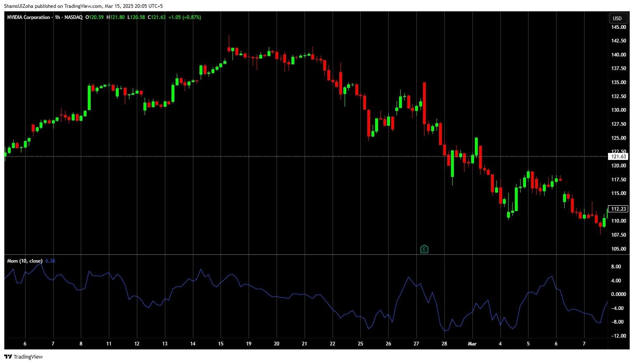
Task: Click the 1h interval in the chart title
Action: pyautogui.click(x=57, y=17)
